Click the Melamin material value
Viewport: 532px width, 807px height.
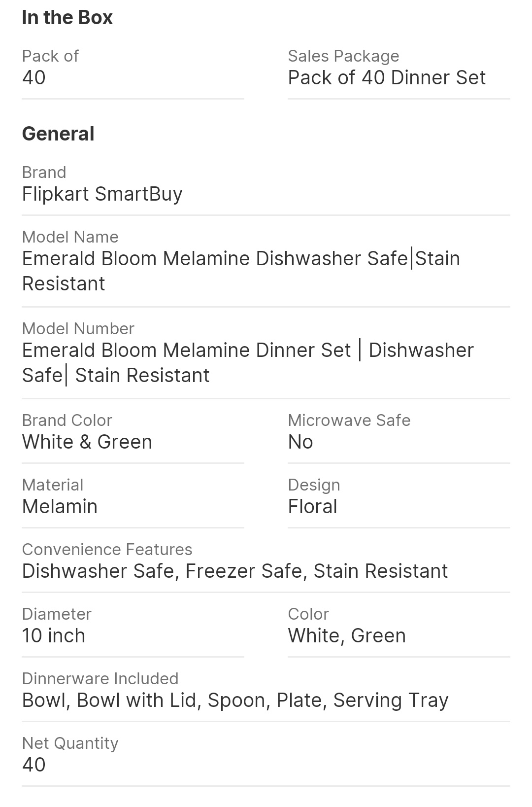[60, 507]
